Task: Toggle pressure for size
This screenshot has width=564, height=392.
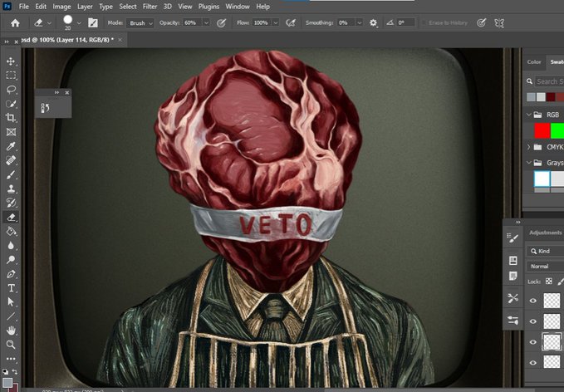Action: click(481, 23)
